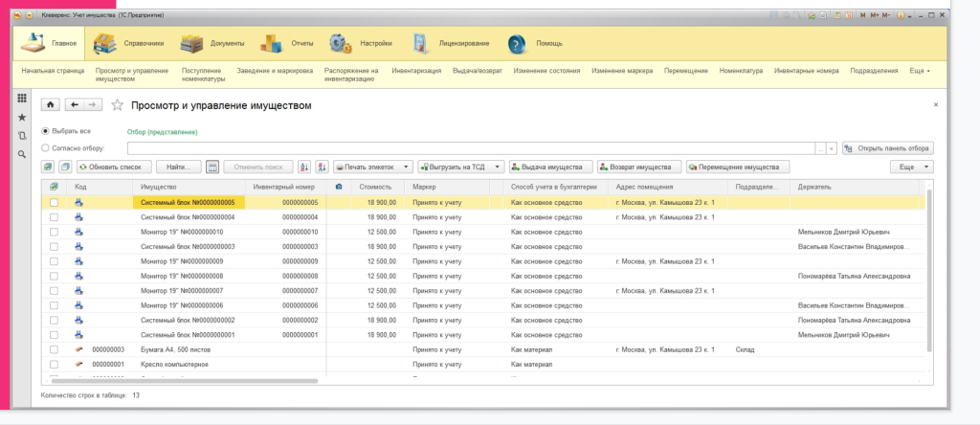Select the 'Согласно отбору' radio button
Image resolution: width=980 pixels, height=425 pixels.
[46, 148]
